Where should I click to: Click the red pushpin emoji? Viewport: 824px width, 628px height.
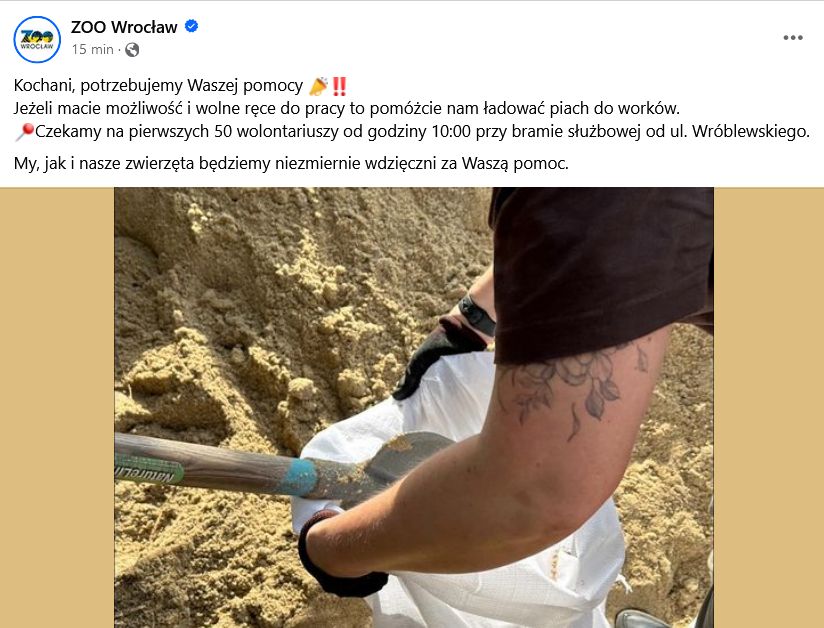tap(24, 131)
